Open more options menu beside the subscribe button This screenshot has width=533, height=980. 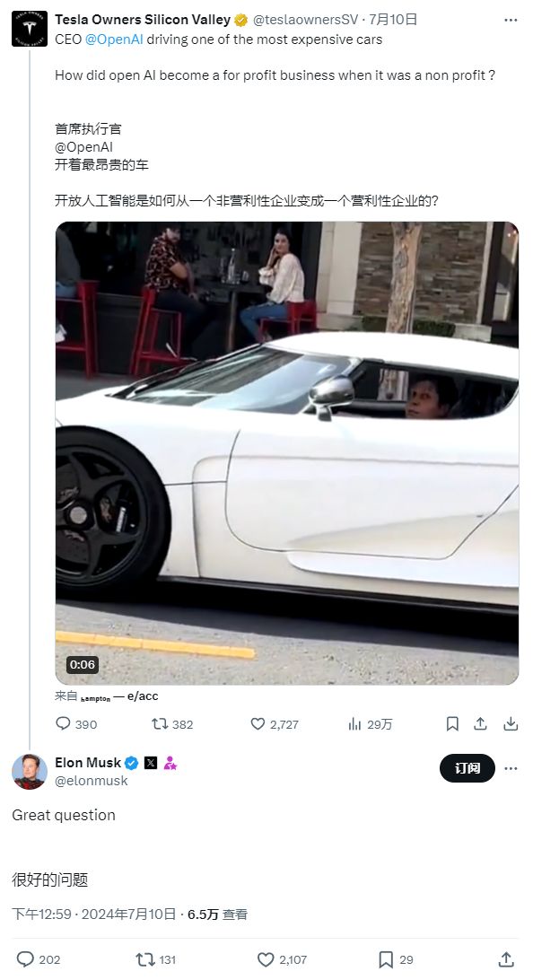[511, 768]
